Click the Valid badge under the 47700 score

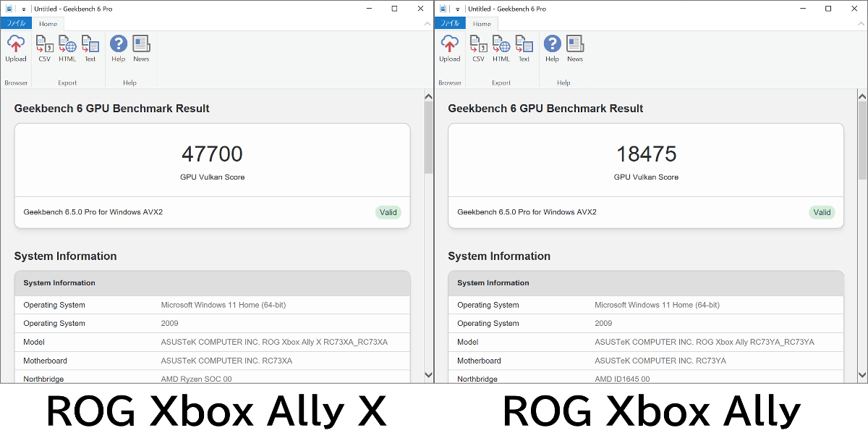(388, 212)
